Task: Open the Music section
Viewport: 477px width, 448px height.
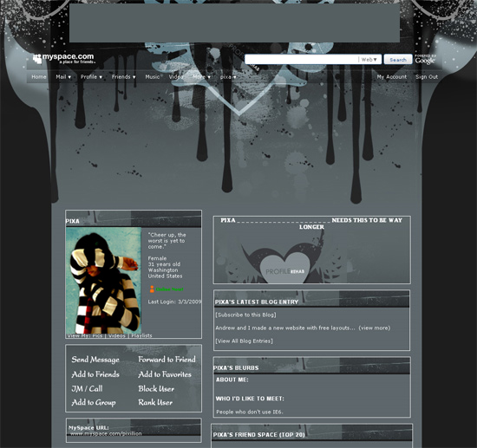Action: 153,77
